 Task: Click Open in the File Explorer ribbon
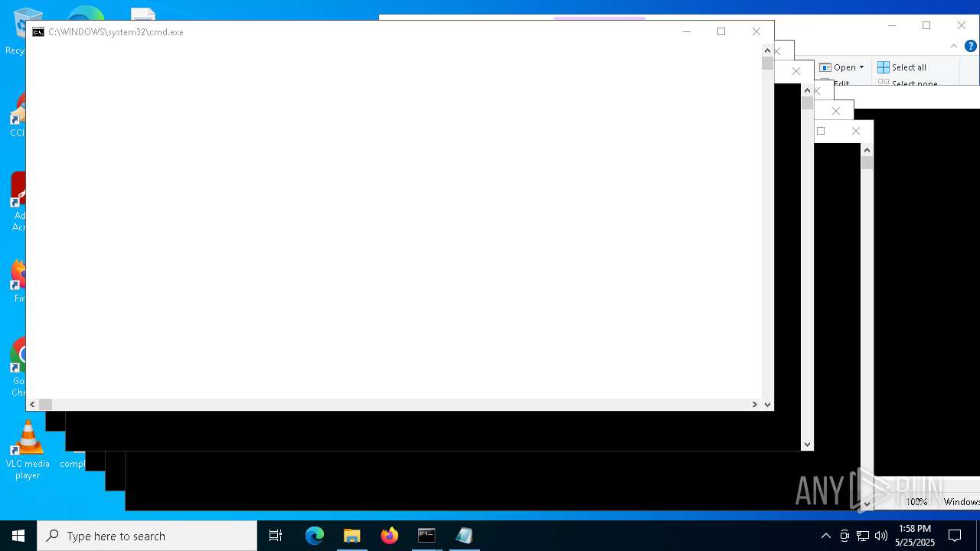838,67
